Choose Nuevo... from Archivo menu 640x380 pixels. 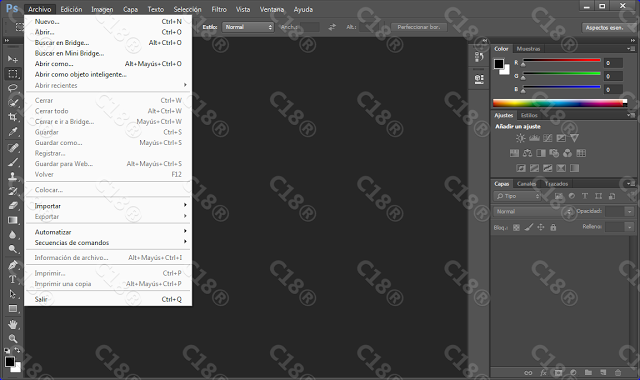pos(108,22)
